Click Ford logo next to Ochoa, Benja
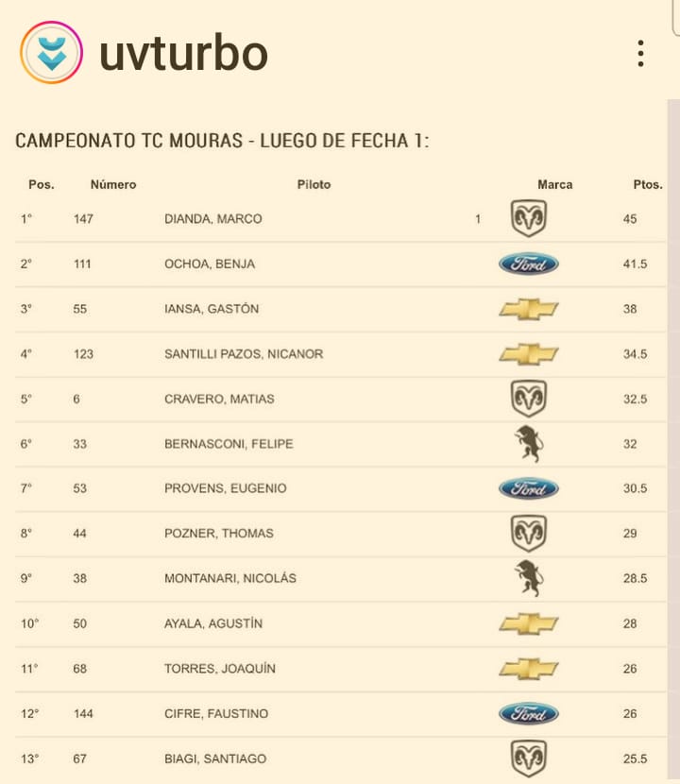Image resolution: width=680 pixels, height=784 pixels. coord(529,264)
